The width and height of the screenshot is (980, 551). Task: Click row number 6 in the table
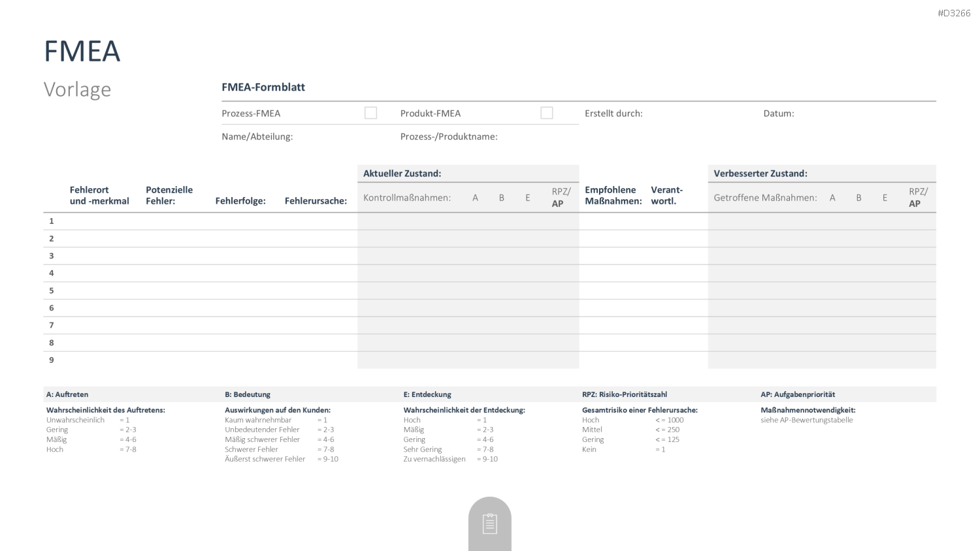51,307
